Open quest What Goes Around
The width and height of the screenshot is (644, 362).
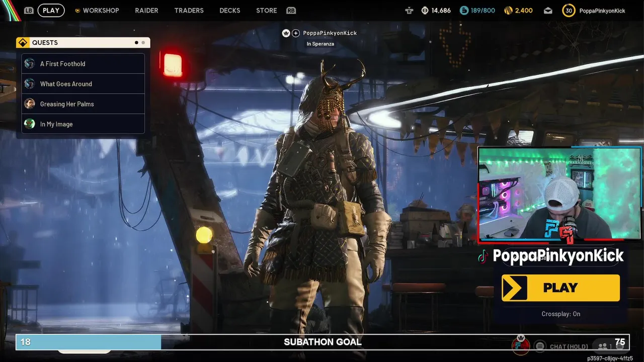[83, 84]
